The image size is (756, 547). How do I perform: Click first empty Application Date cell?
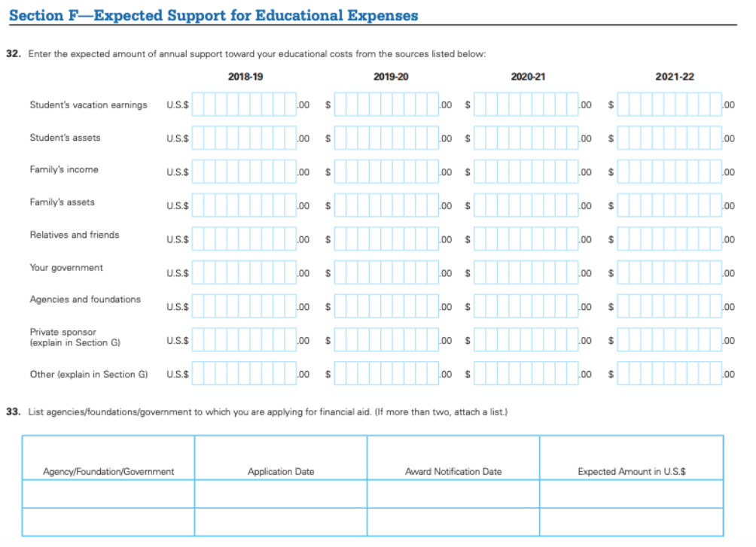281,494
